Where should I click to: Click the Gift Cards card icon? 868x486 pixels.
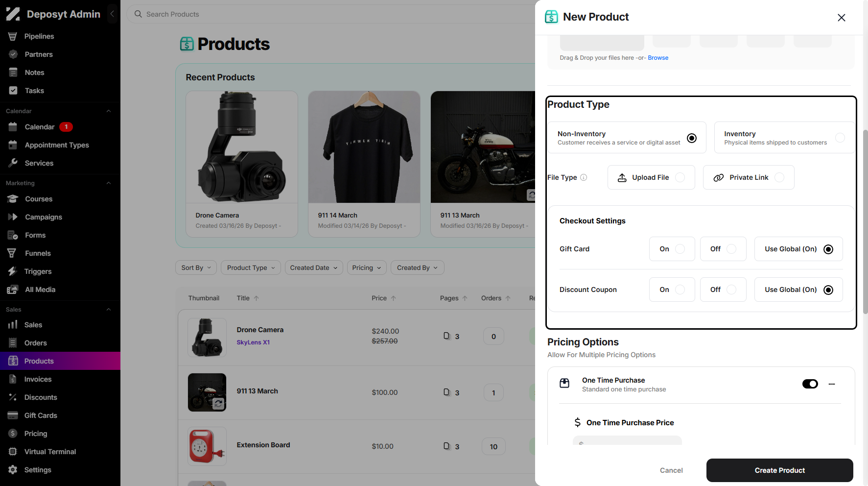click(x=13, y=415)
